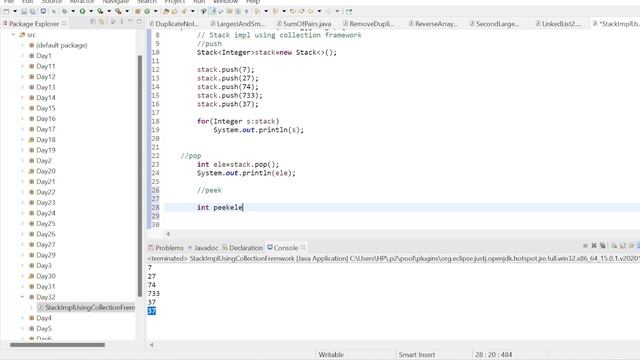Maximize the Package Explorer view

(x=139, y=21)
